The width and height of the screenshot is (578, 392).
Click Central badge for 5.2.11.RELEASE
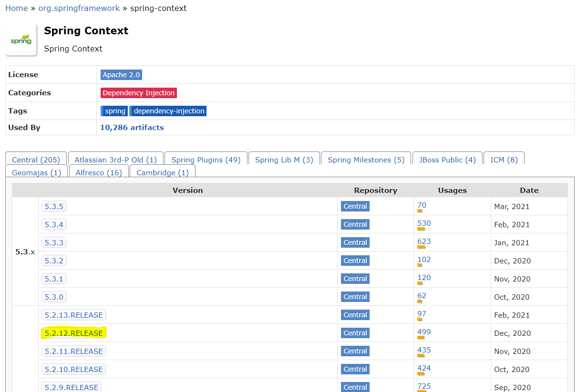355,351
